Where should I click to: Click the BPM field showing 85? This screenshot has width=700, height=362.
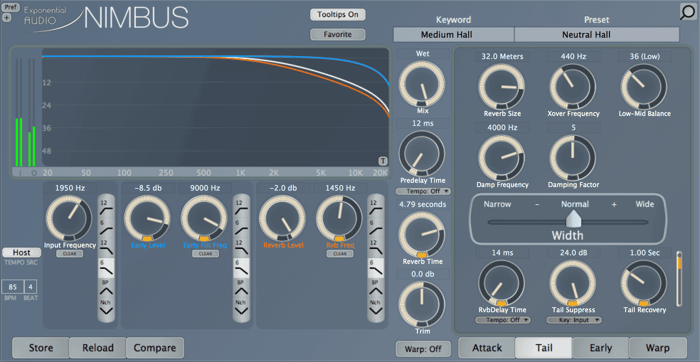12,287
